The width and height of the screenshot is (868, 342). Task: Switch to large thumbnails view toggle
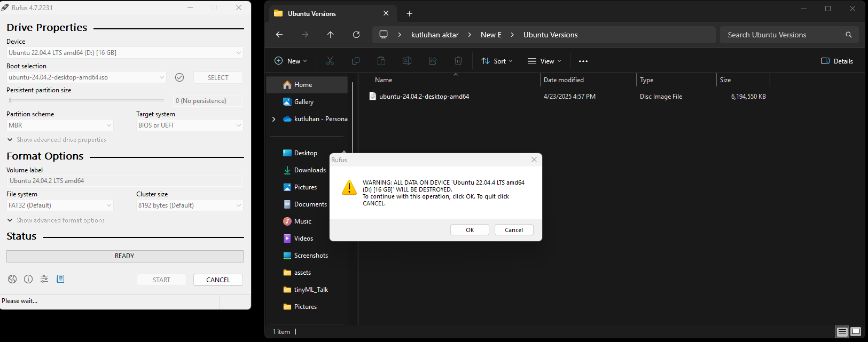tap(856, 332)
